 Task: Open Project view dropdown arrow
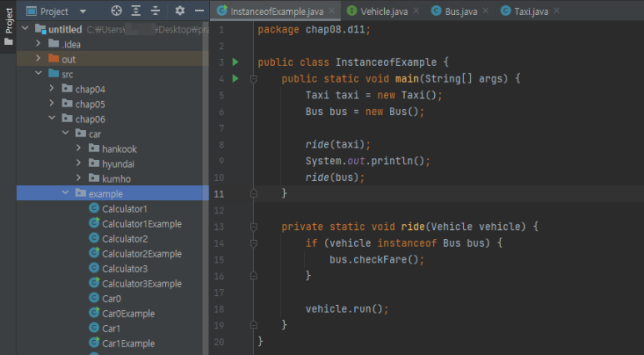(83, 12)
